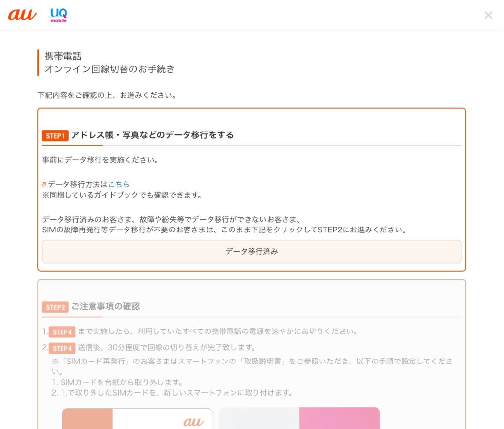Click the orange STEP1 badge
This screenshot has width=504, height=429.
point(55,136)
